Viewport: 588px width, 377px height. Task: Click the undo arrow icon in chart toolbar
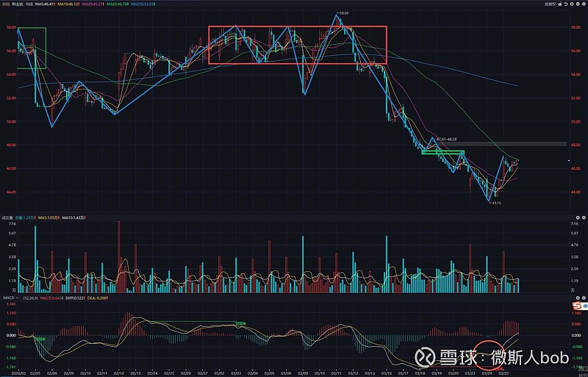pos(566,4)
